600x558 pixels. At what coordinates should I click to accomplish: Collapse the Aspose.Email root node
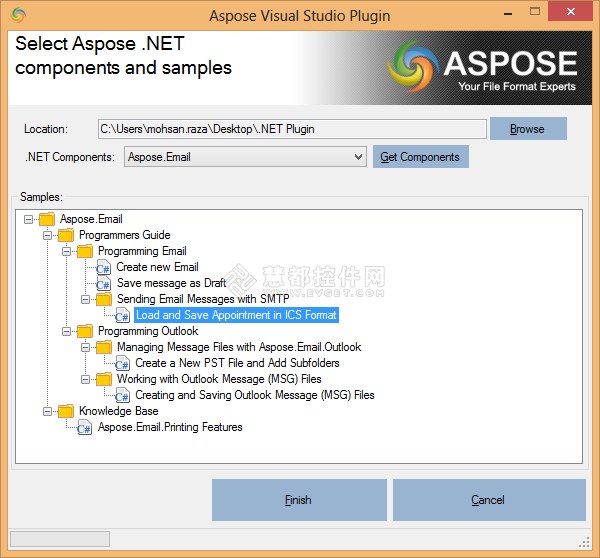tap(28, 220)
